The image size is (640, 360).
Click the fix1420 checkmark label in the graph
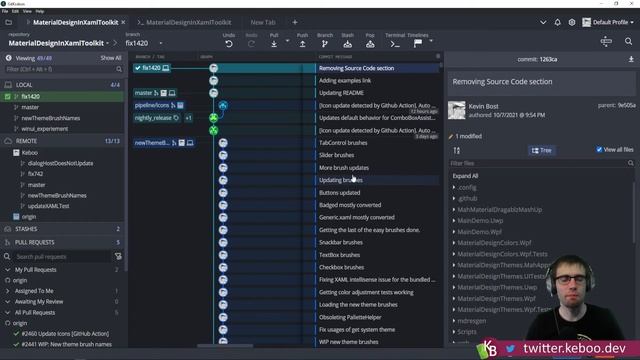coord(151,68)
